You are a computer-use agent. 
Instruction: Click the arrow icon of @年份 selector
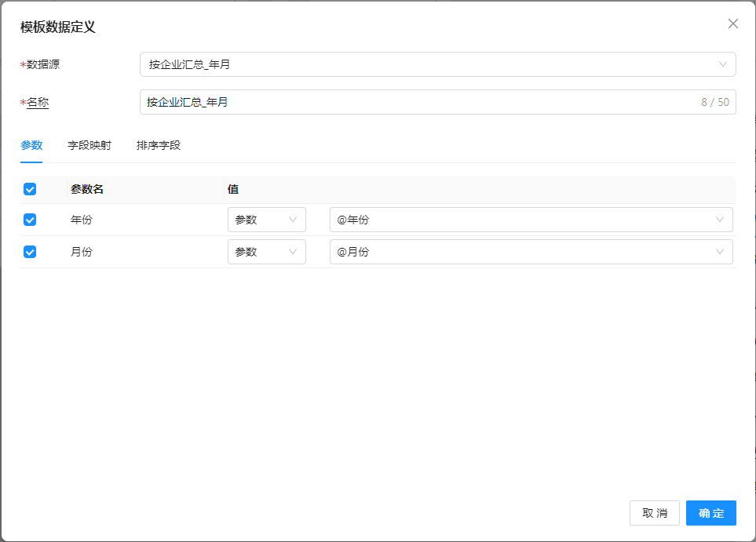click(x=719, y=220)
